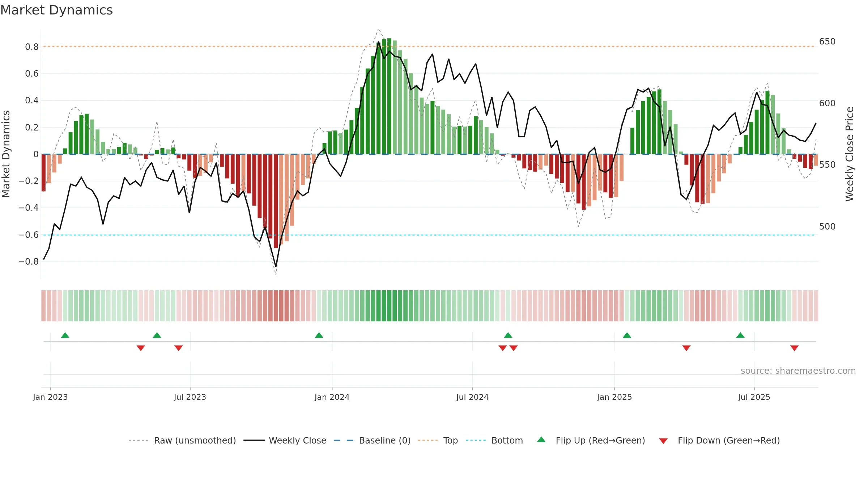The width and height of the screenshot is (868, 488).
Task: Click the Jul 2025 x-axis label
Action: [754, 397]
